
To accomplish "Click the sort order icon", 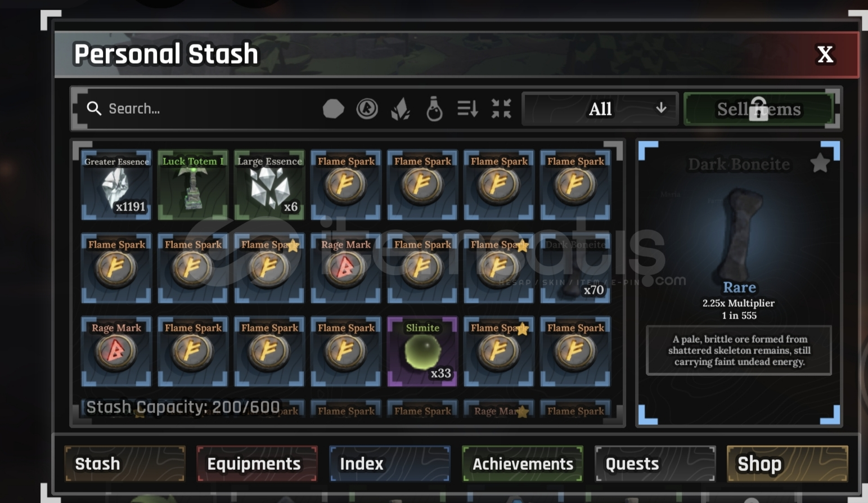I will click(467, 109).
